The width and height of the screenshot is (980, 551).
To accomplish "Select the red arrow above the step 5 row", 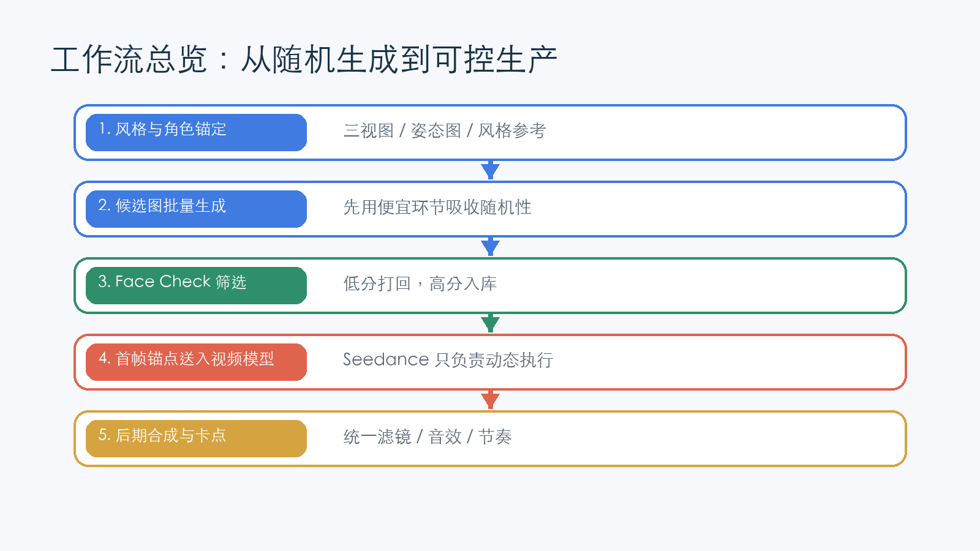I will click(490, 400).
